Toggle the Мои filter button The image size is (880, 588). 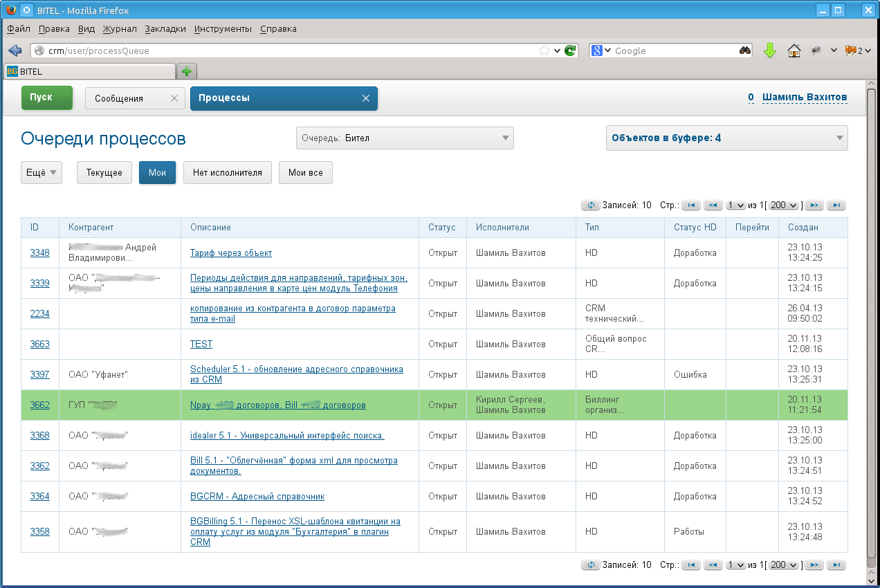(x=157, y=173)
